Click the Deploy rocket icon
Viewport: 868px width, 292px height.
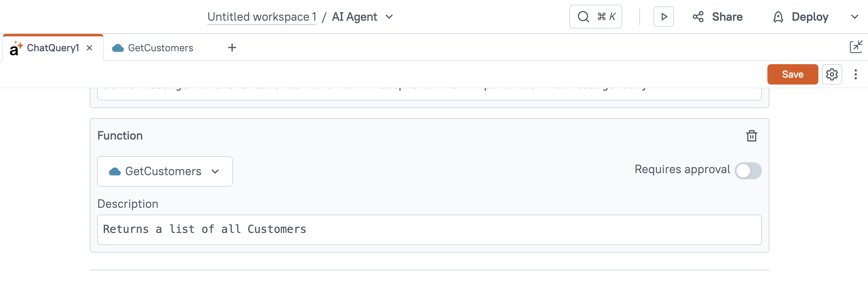[778, 17]
